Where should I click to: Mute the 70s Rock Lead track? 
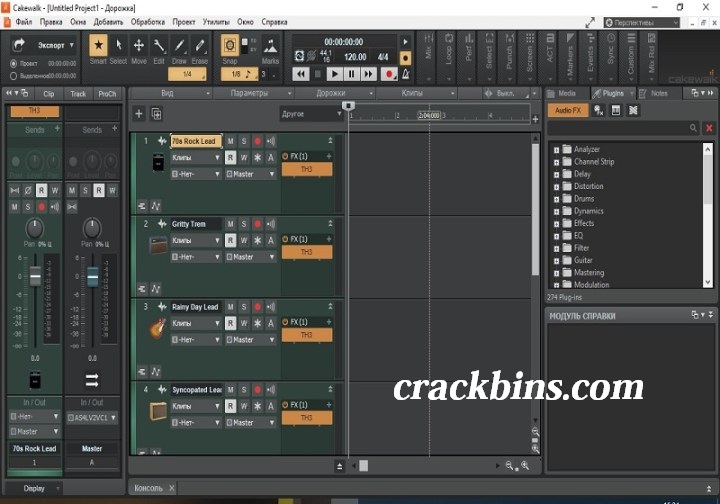(231, 141)
